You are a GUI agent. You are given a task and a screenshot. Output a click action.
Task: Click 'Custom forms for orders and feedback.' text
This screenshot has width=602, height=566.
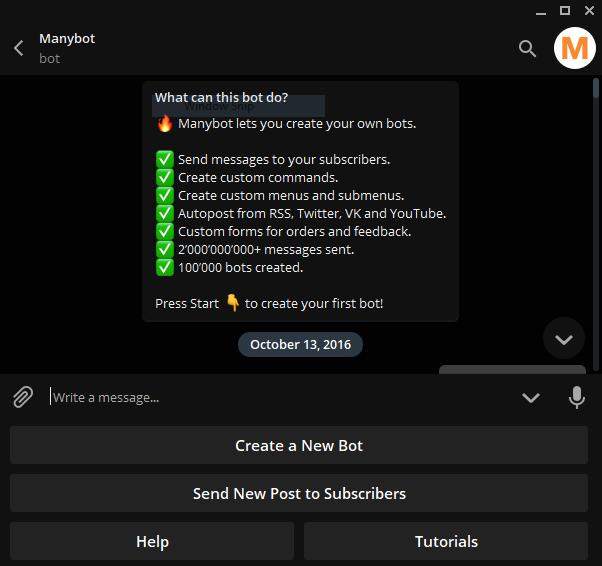(x=294, y=232)
